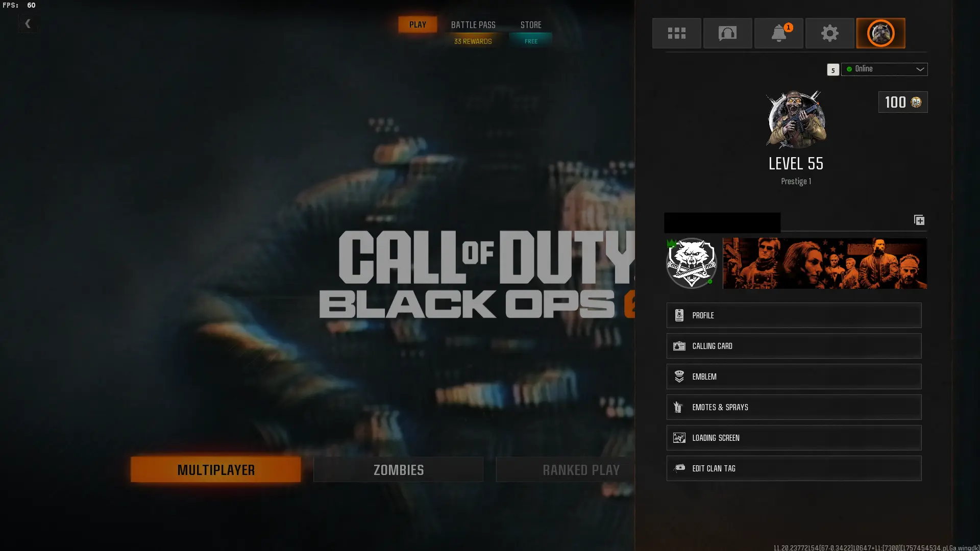
Task: Select the player profile avatar icon in top bar
Action: 880,33
